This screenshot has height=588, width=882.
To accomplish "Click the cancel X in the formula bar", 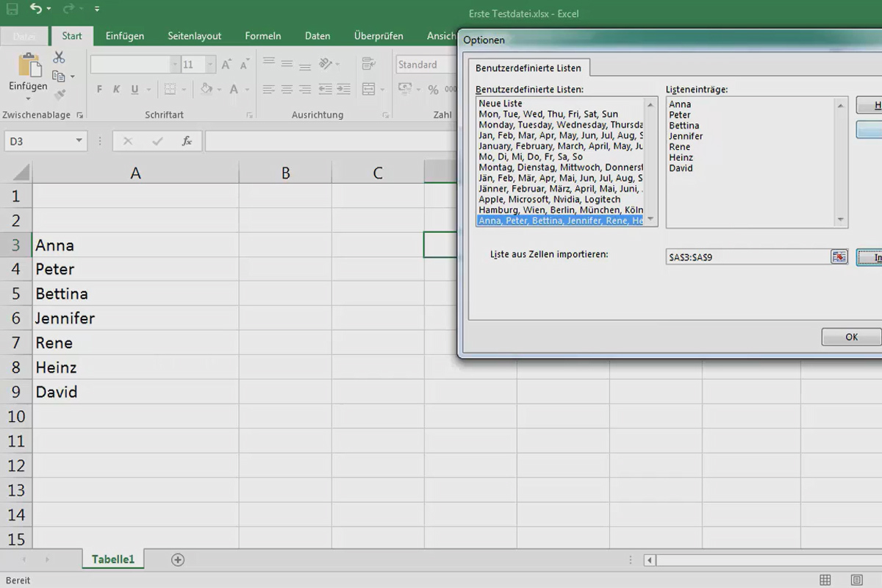I will tap(128, 141).
